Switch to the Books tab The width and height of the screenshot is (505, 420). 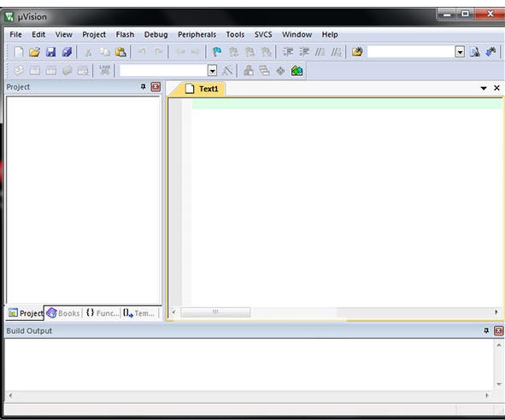point(63,312)
